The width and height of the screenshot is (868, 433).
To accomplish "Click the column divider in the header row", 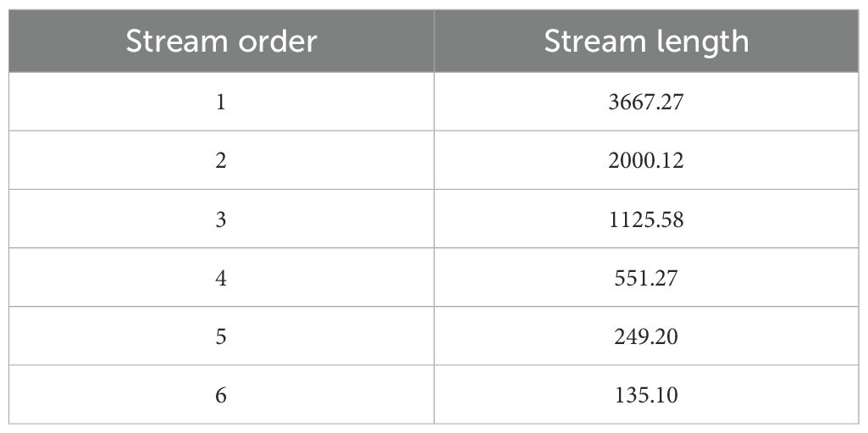I will coord(434,42).
